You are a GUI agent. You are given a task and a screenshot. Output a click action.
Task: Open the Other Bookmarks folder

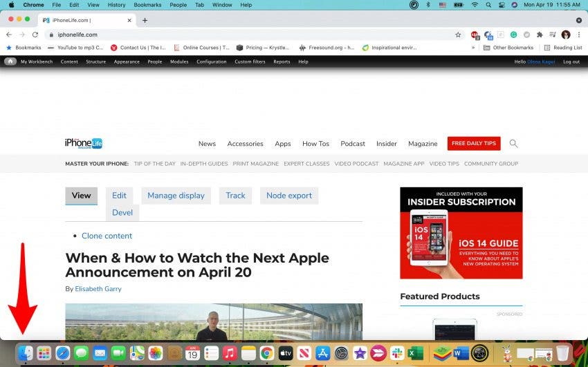point(508,48)
